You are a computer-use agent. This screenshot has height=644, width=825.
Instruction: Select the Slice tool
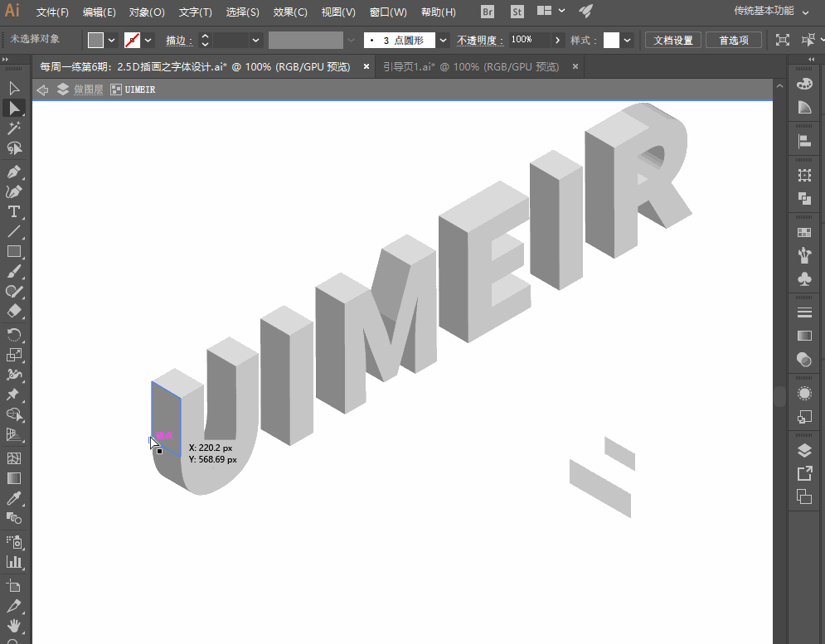coord(14,606)
